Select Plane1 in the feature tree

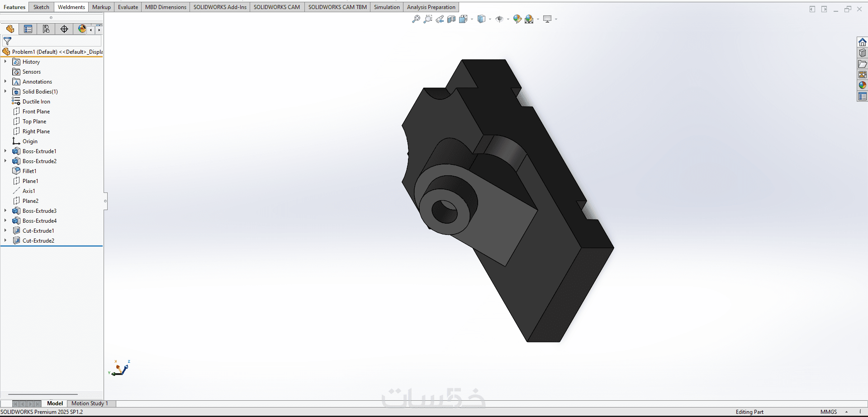tap(25, 181)
